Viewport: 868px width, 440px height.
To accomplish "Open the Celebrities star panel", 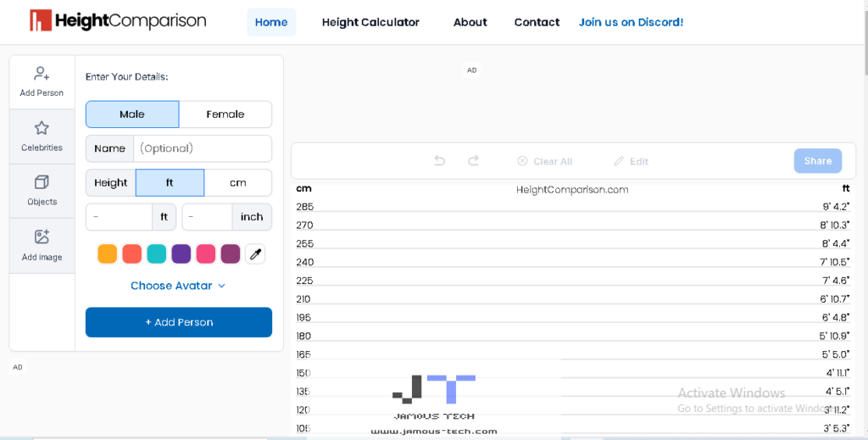I will point(42,136).
